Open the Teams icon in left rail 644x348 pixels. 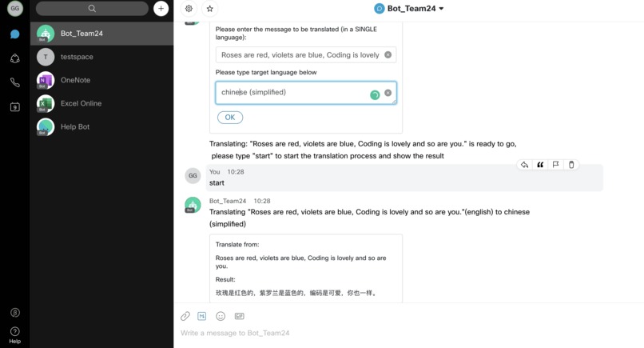point(15,58)
